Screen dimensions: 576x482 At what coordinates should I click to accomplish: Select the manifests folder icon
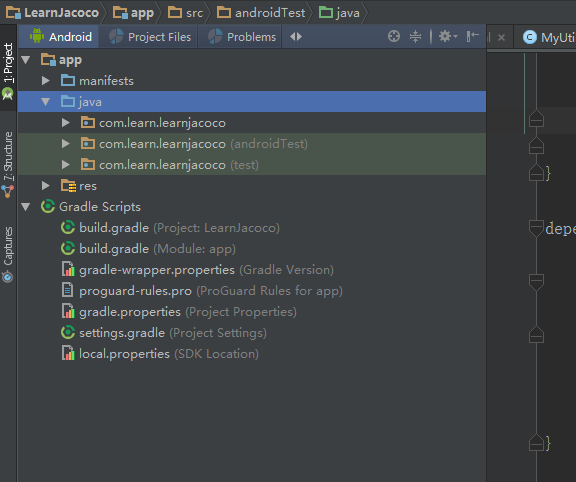tap(68, 80)
